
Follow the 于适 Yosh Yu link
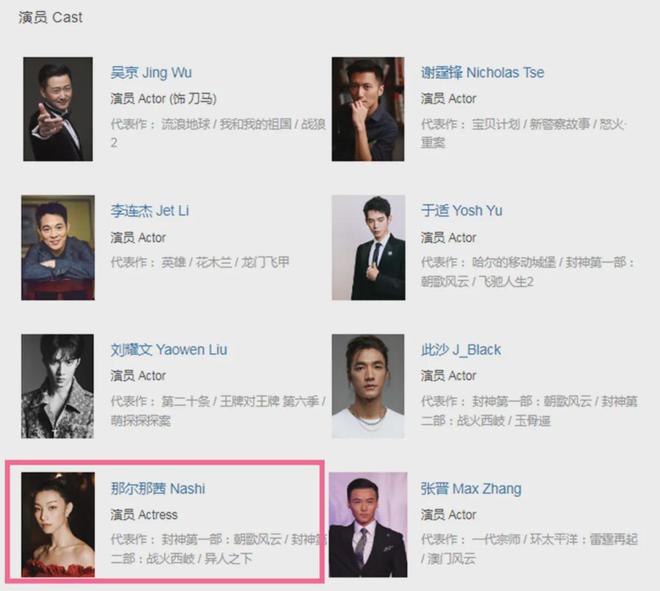click(462, 210)
